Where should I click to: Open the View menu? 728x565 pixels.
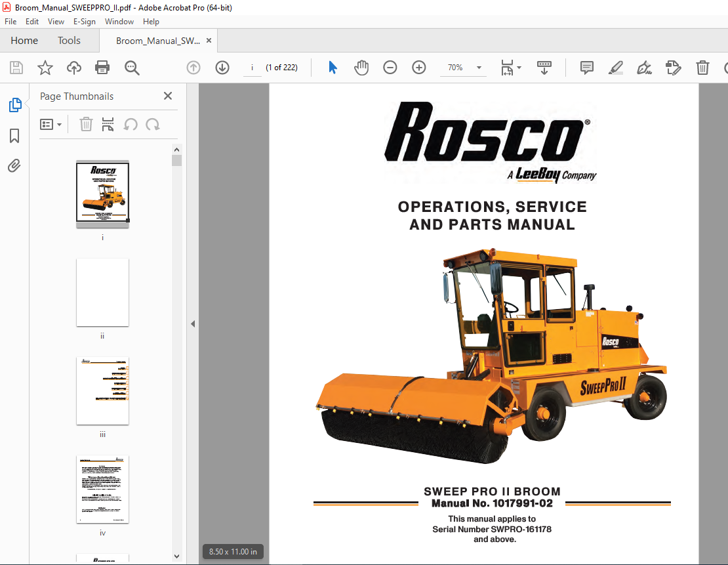click(56, 22)
